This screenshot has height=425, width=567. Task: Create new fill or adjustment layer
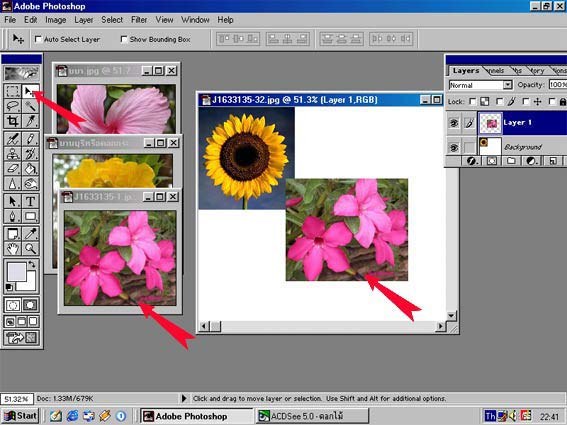pos(531,161)
